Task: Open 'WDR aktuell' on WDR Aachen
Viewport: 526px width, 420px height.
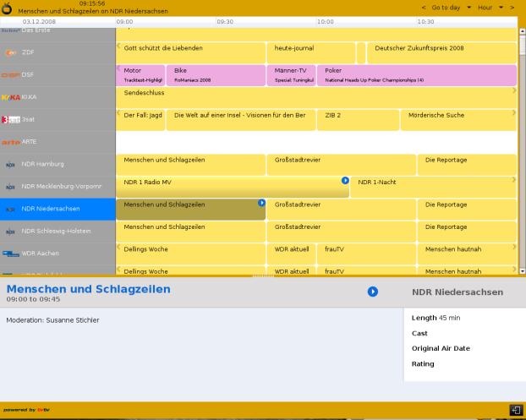Action: (291, 254)
